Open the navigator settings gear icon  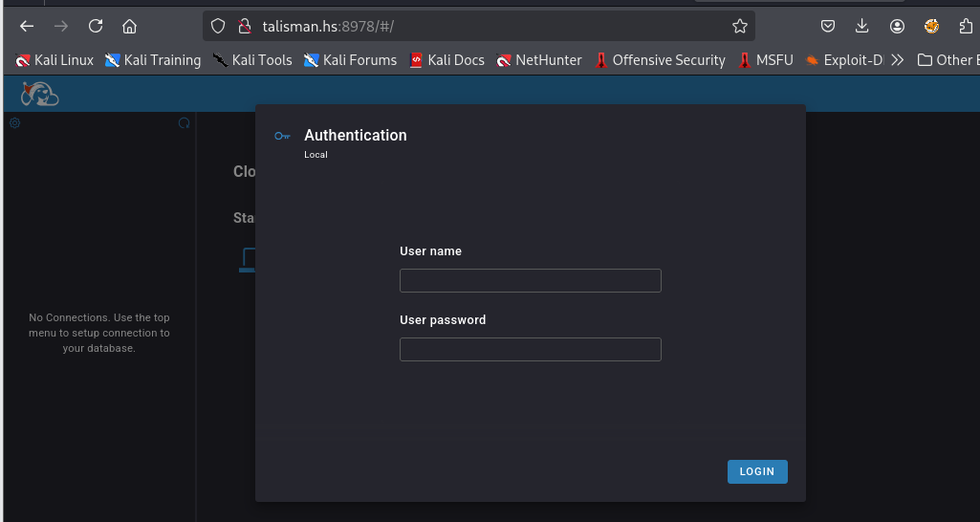(x=14, y=123)
